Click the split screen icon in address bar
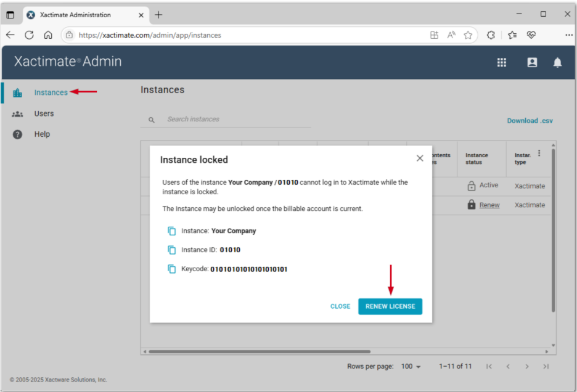Viewport: 577px width, 392px height. [434, 35]
